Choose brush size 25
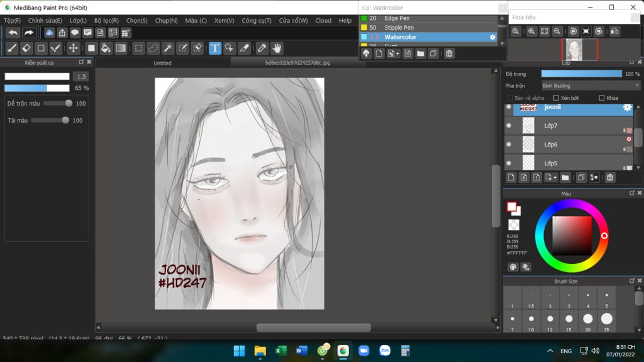The height and width of the screenshot is (362, 644). (x=607, y=321)
